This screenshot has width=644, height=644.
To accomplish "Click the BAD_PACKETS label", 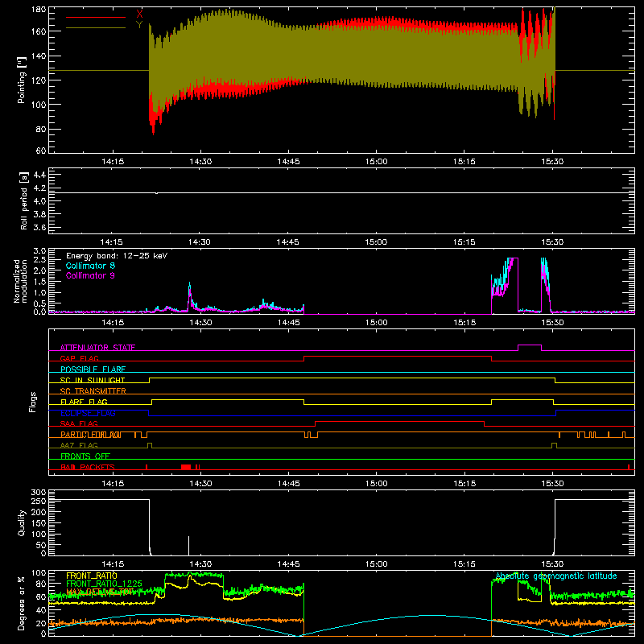I will pos(88,467).
